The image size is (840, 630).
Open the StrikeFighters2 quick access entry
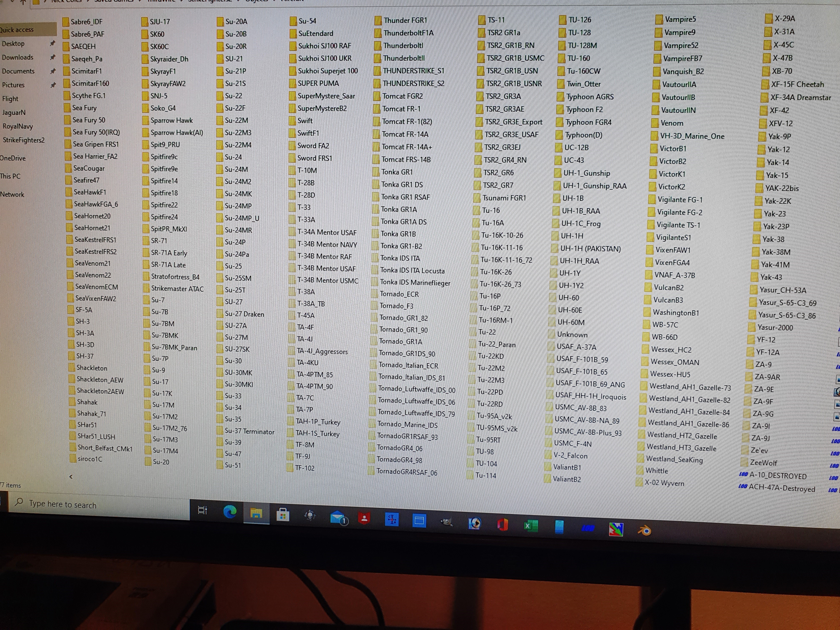[x=24, y=140]
